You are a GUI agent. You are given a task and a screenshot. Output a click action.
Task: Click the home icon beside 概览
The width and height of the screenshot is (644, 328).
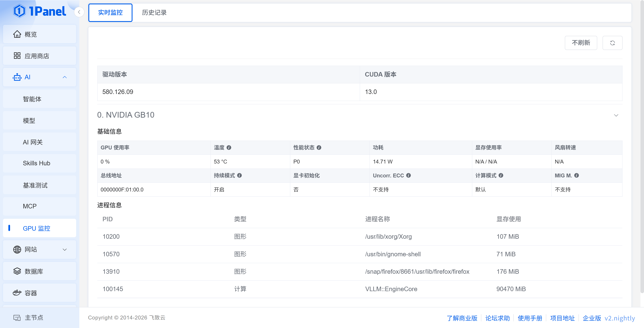(17, 34)
